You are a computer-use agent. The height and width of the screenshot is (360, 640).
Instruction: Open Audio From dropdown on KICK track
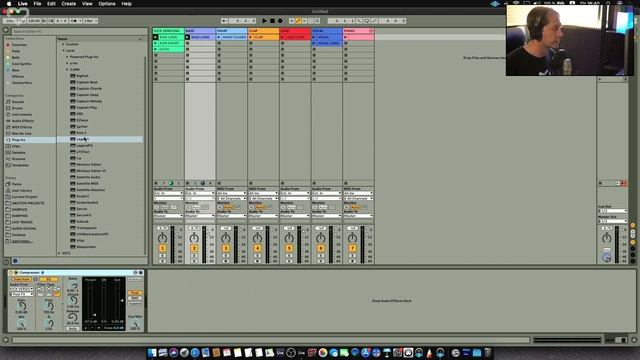[168, 193]
